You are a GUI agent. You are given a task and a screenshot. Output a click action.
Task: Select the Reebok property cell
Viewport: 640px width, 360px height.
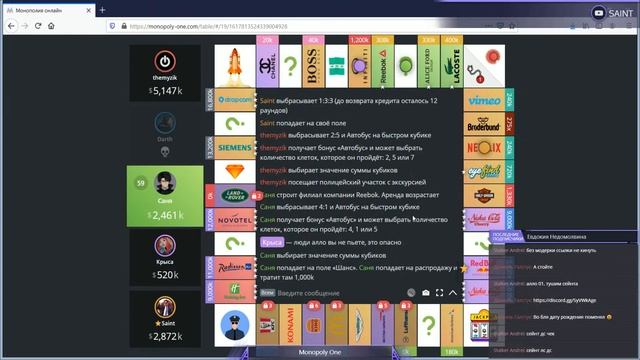click(382, 66)
